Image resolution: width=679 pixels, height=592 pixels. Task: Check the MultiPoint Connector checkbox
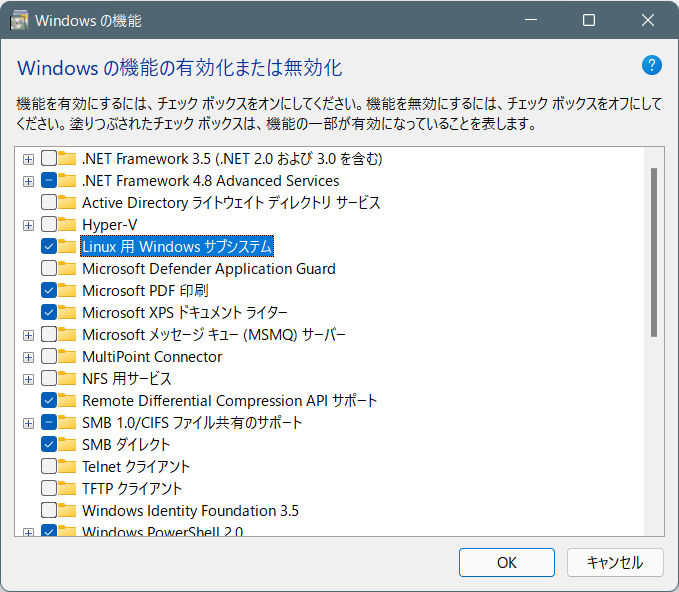tap(49, 356)
